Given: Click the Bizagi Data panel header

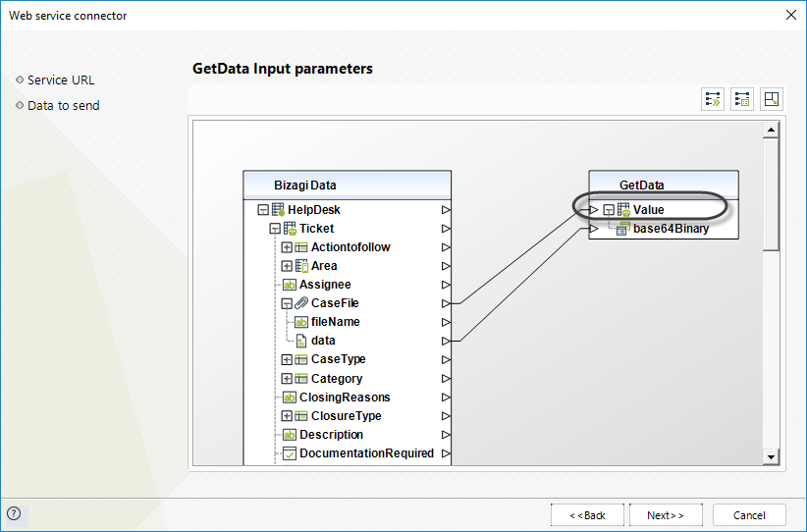Looking at the screenshot, I should [x=348, y=186].
